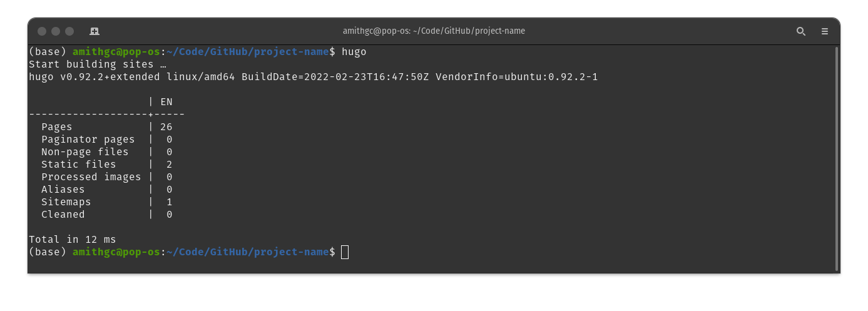Click the third gray window control circle
The height and width of the screenshot is (311, 868).
pos(69,31)
